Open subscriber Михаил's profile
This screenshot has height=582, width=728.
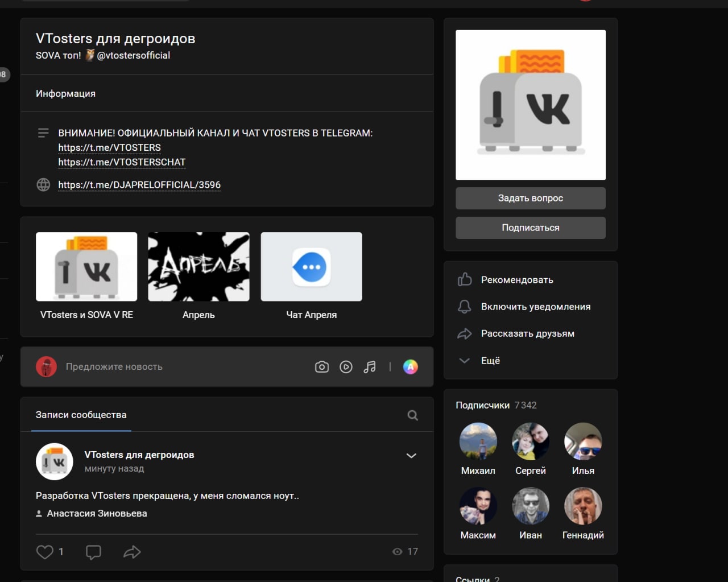(478, 441)
